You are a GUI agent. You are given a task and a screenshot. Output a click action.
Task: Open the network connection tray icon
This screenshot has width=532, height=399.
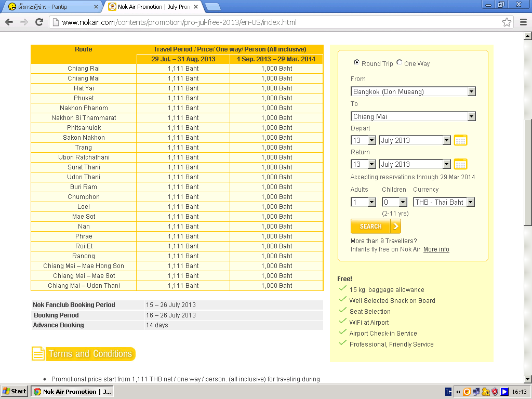[476, 392]
